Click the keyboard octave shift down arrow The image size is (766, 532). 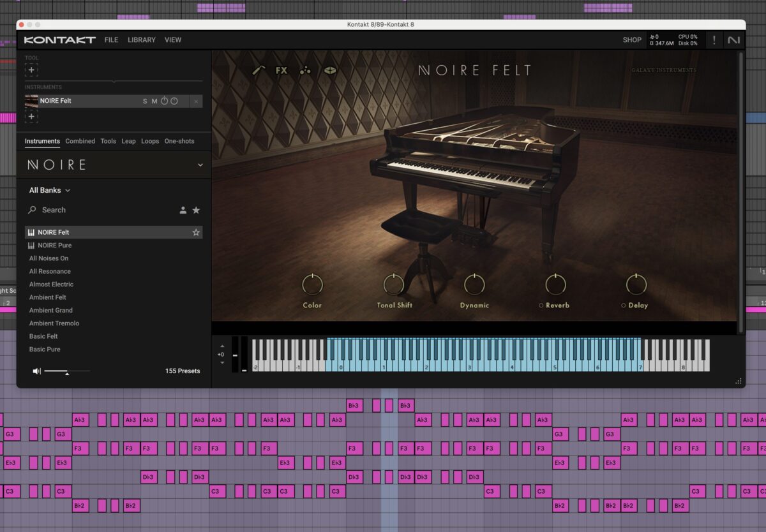pyautogui.click(x=222, y=362)
